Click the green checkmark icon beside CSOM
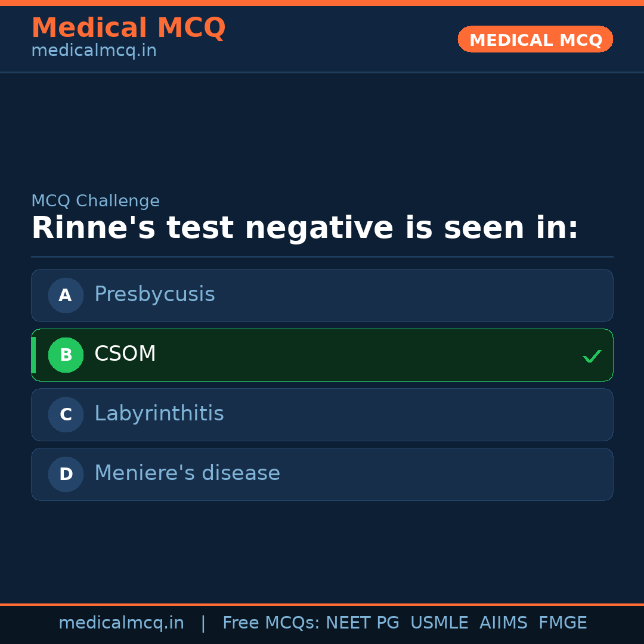Image resolution: width=644 pixels, height=644 pixels. [592, 356]
